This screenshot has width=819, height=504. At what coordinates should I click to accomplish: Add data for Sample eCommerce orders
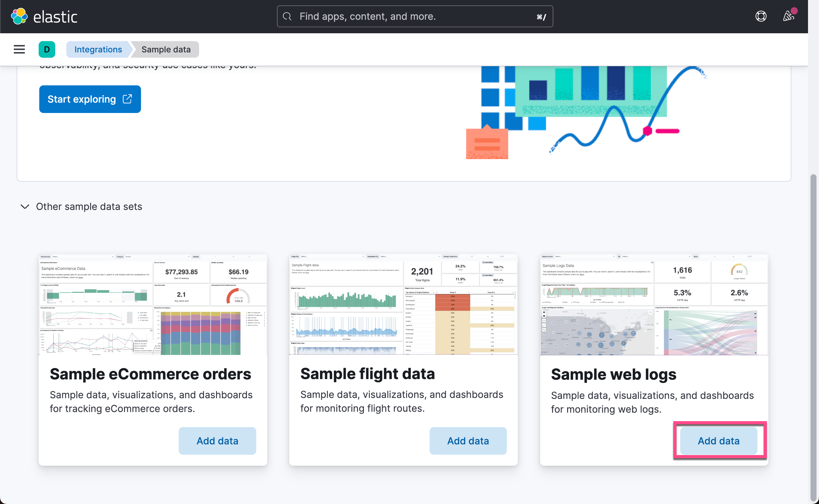pos(217,441)
